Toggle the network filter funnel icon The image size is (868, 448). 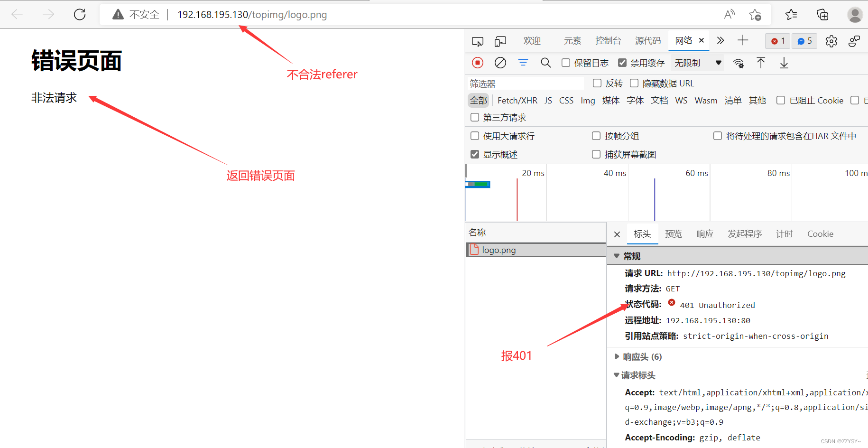(523, 63)
